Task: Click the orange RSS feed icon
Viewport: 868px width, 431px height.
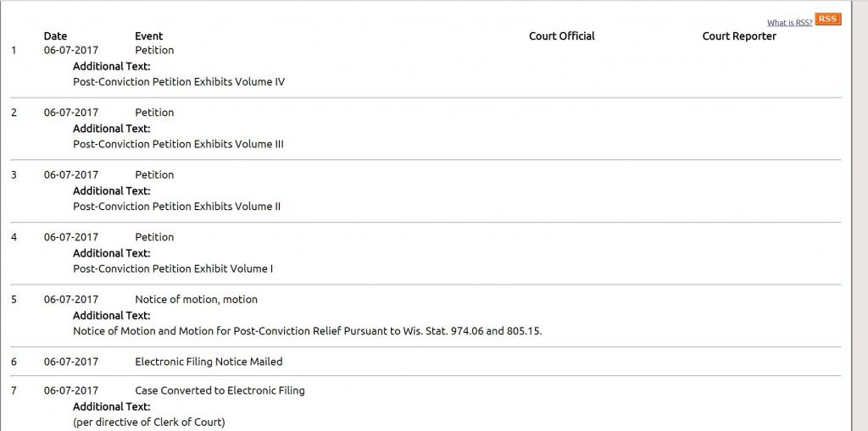Action: click(x=827, y=19)
